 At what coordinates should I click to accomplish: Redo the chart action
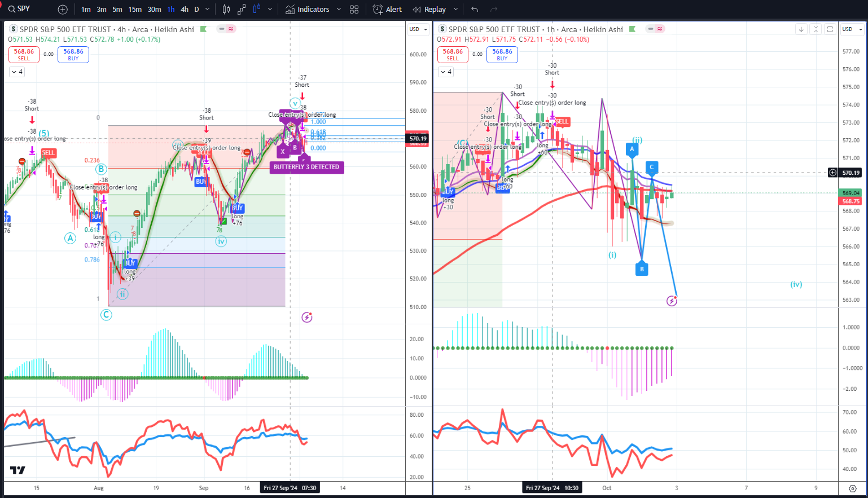pos(494,10)
